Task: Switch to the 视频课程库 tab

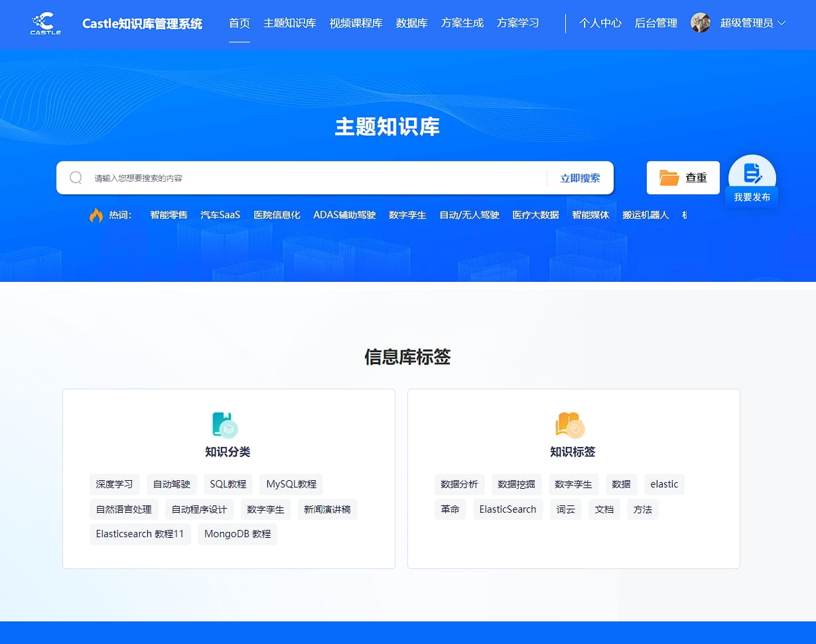Action: point(356,23)
